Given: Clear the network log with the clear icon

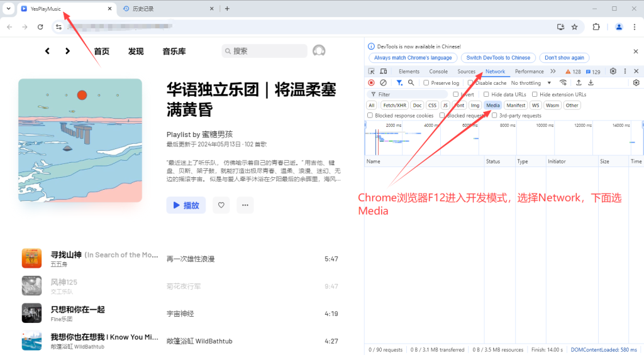Looking at the screenshot, I should pos(383,83).
